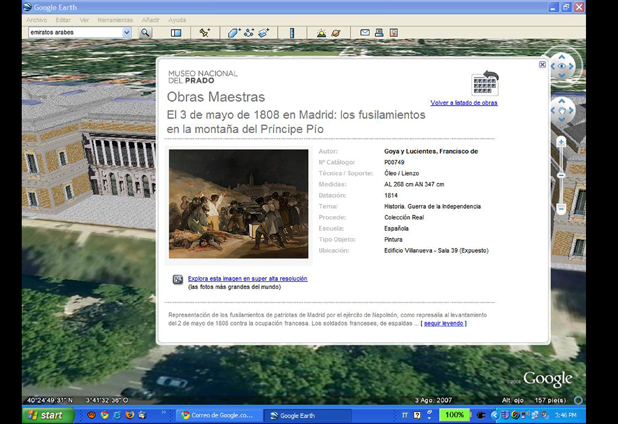Move down with the hand joystick arrow

[x=562, y=120]
